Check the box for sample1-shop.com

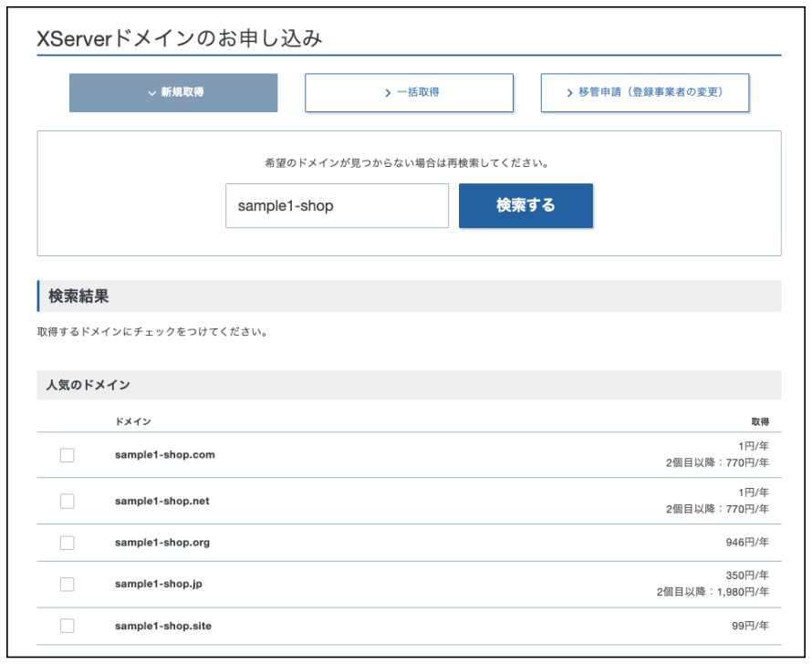[x=68, y=455]
